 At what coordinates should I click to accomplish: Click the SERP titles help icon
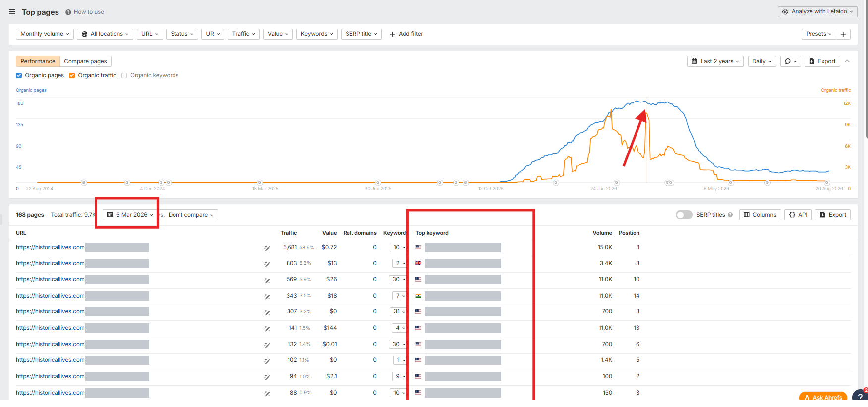(730, 215)
